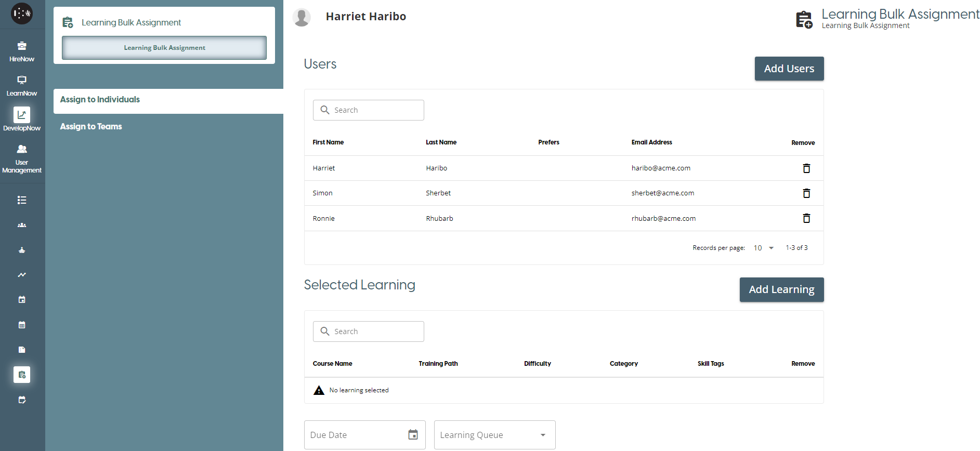The width and height of the screenshot is (980, 451).
Task: Click the trend line chart sidebar icon
Action: (x=22, y=275)
